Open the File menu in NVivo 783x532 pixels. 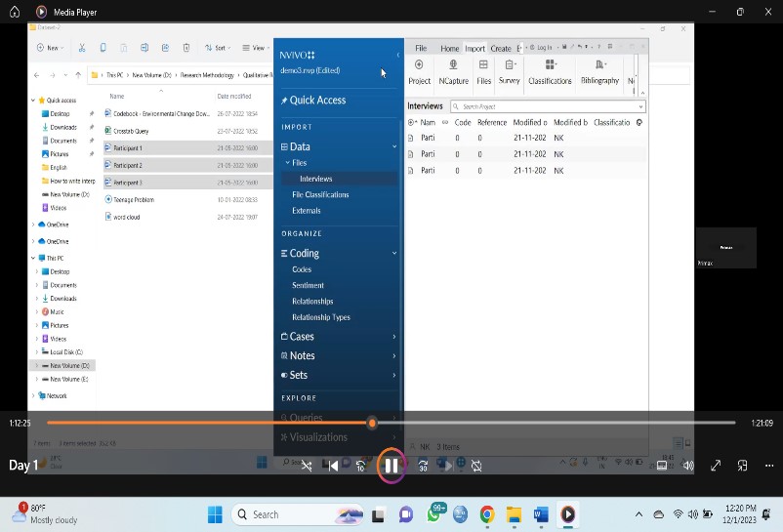point(421,49)
